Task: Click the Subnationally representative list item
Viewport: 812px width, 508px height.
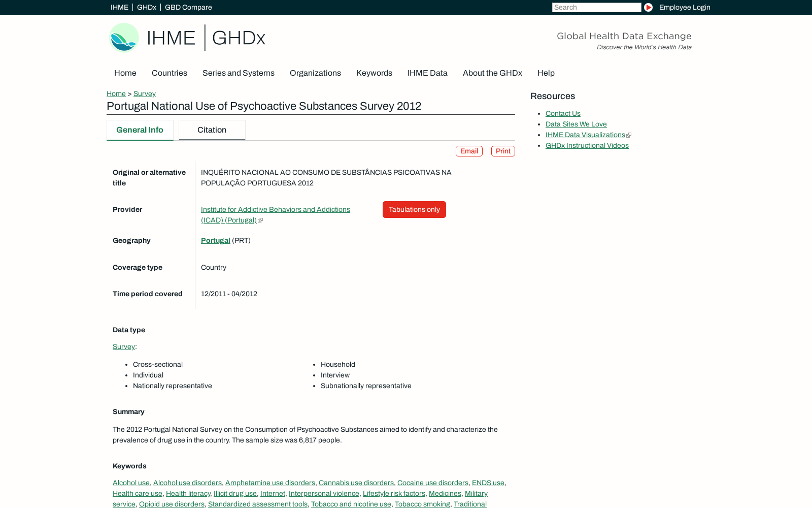Action: click(x=366, y=386)
